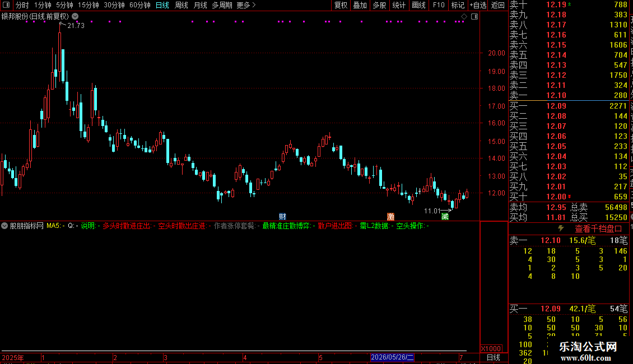Switch to the 5分钟 period
Viewport: 633px width, 364px height.
tap(64, 5)
